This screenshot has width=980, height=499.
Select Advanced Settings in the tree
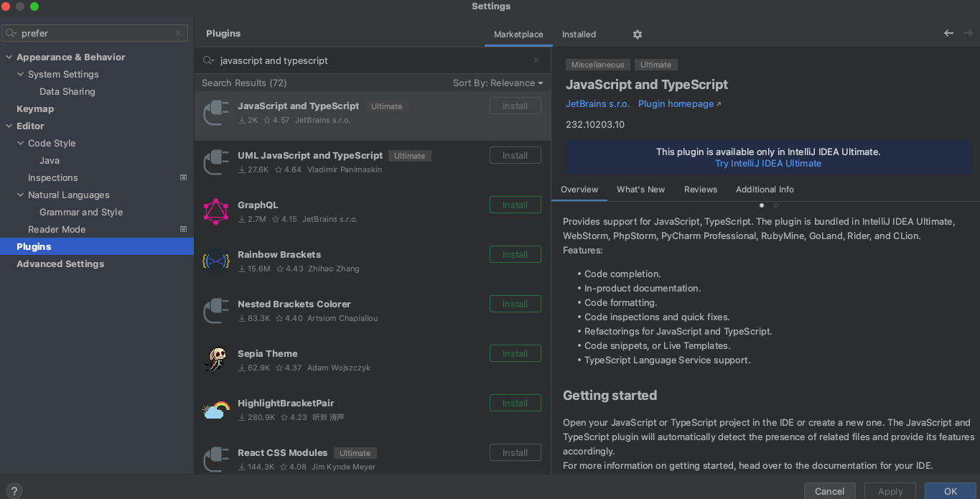60,264
